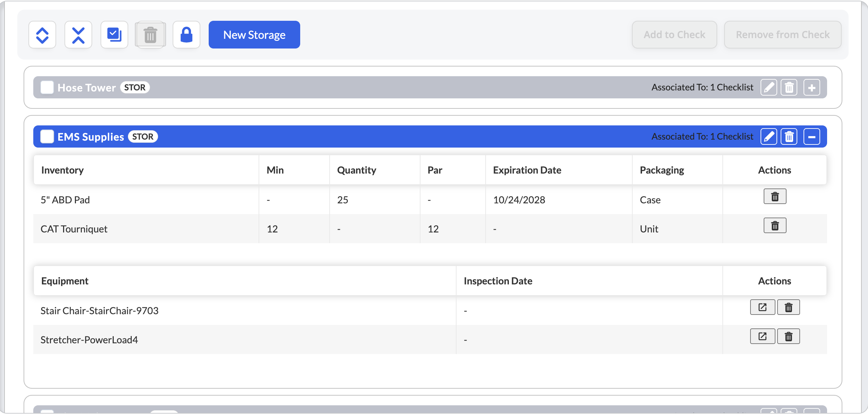Viewport: 868px width, 415px height.
Task: Collapse the EMS Supplies storage
Action: pyautogui.click(x=811, y=136)
